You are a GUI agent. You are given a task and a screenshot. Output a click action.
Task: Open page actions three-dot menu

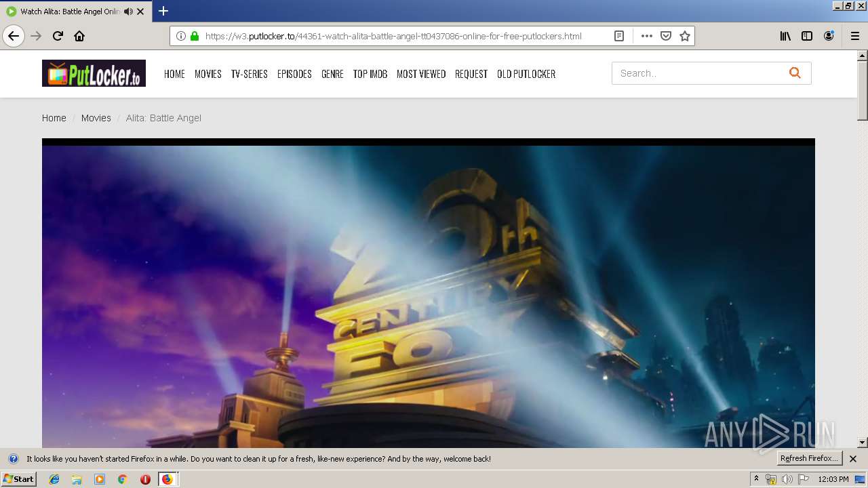[647, 36]
